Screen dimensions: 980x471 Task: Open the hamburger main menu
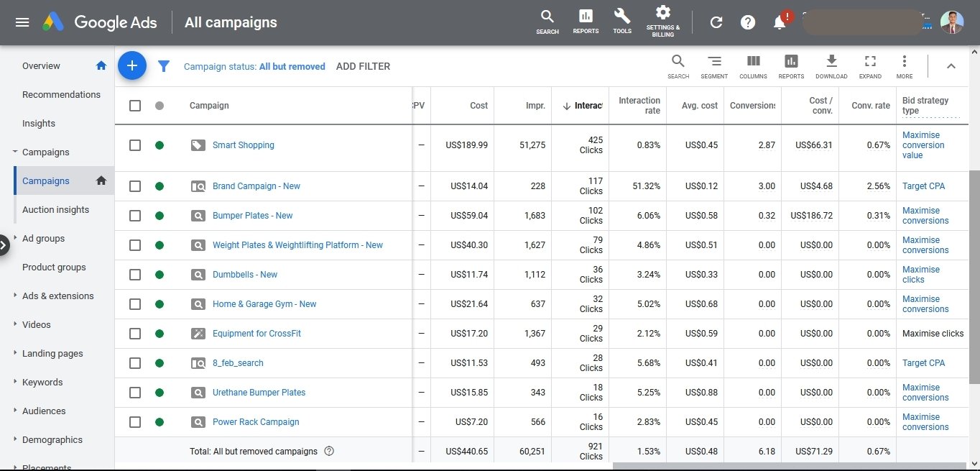pos(22,22)
